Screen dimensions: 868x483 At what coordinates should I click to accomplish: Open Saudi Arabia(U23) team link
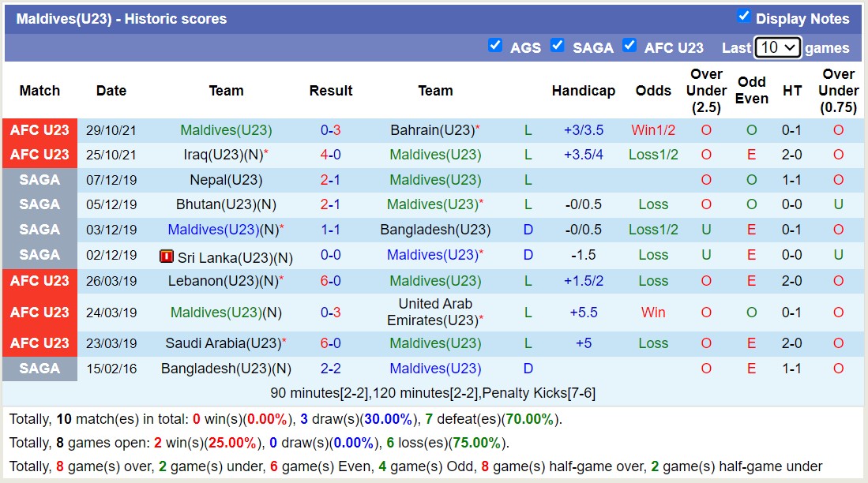[223, 343]
